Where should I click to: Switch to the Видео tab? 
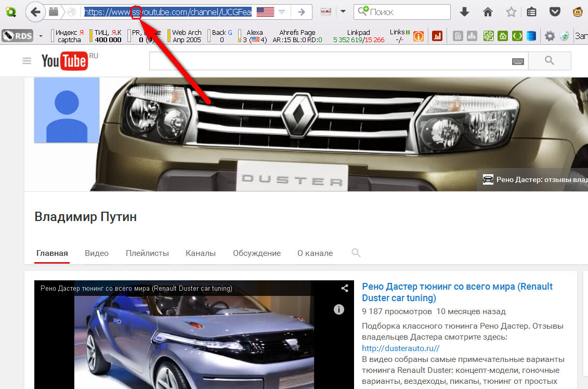(x=97, y=253)
